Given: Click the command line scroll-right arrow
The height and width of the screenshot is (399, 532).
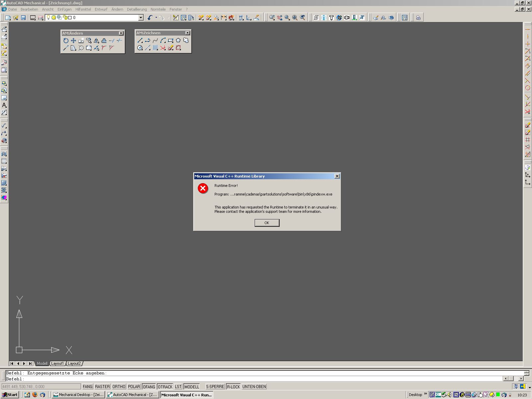Looking at the screenshot, I should pos(521,379).
